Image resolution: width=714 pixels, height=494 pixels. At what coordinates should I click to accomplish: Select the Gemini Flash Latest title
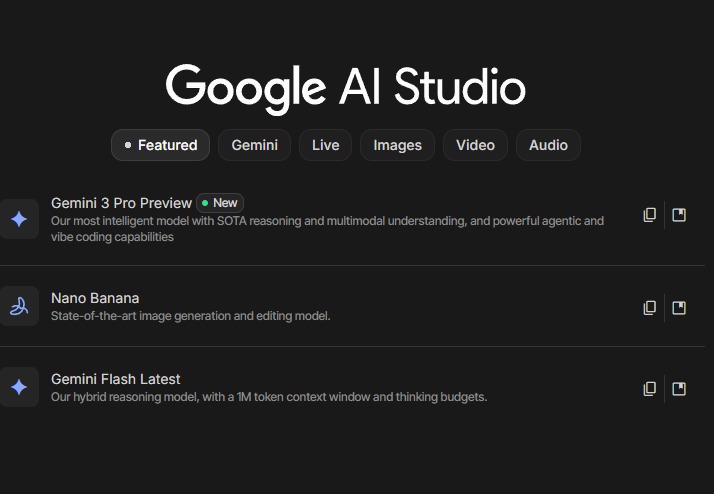click(116, 379)
